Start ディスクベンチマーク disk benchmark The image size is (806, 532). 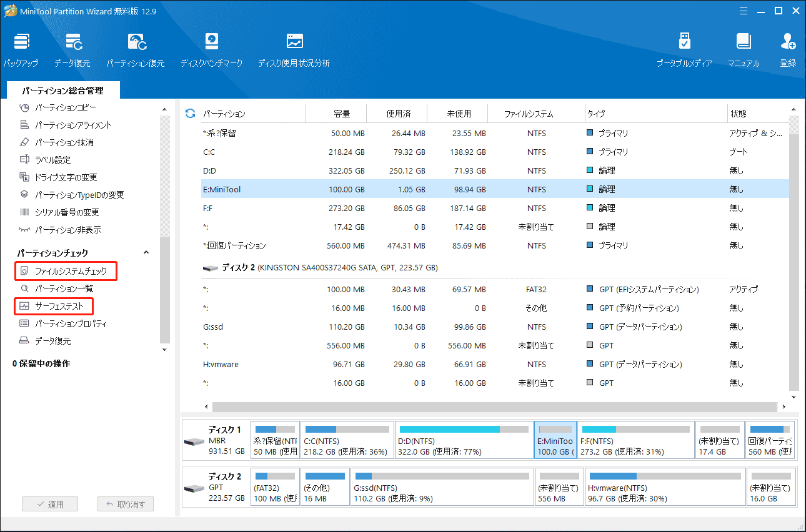click(211, 50)
